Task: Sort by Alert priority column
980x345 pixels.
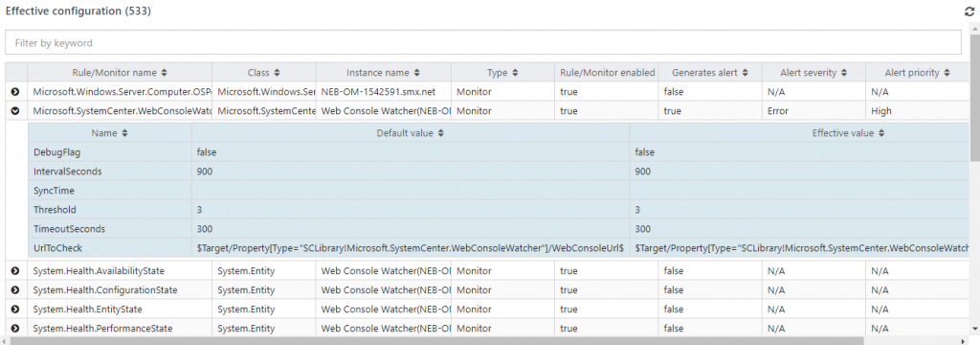Action: coord(917,73)
